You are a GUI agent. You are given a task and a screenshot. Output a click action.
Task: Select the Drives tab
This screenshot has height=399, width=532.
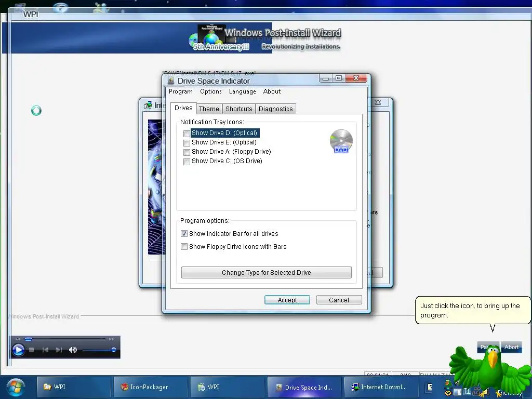[x=183, y=108]
